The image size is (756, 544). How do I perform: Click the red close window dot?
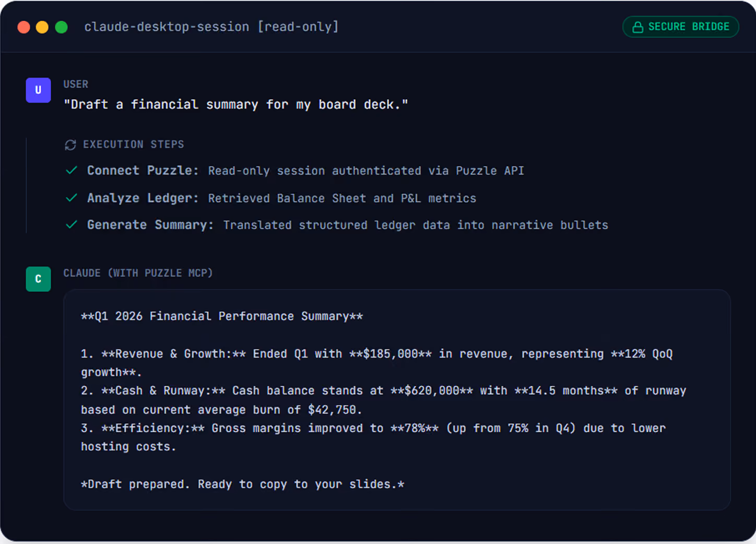pos(23,27)
